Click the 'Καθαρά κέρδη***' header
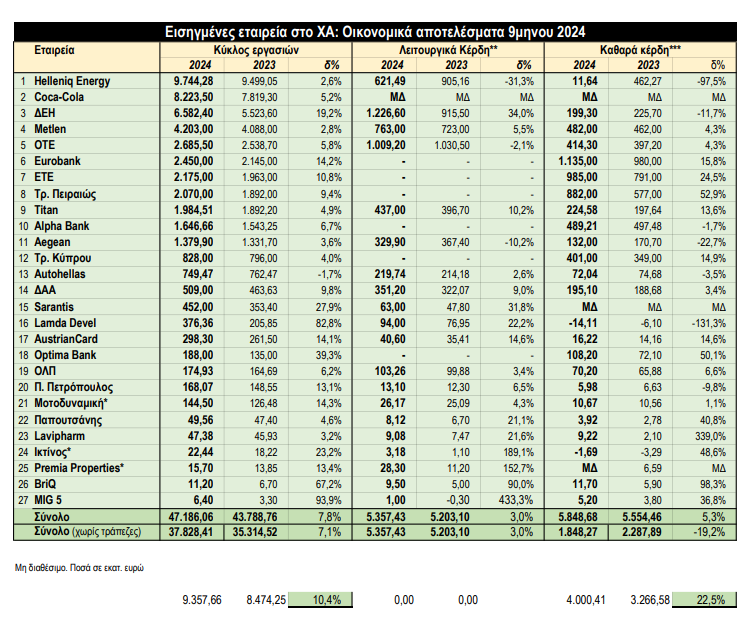This screenshot has width=752, height=624. [641, 50]
